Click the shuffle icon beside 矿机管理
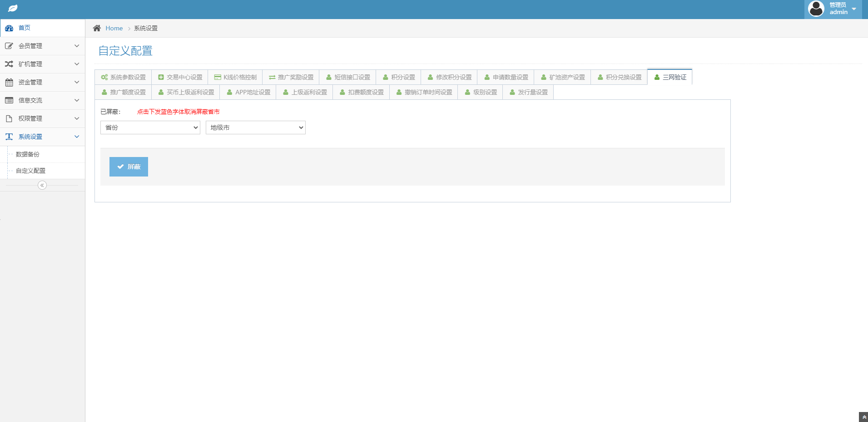 click(x=9, y=64)
